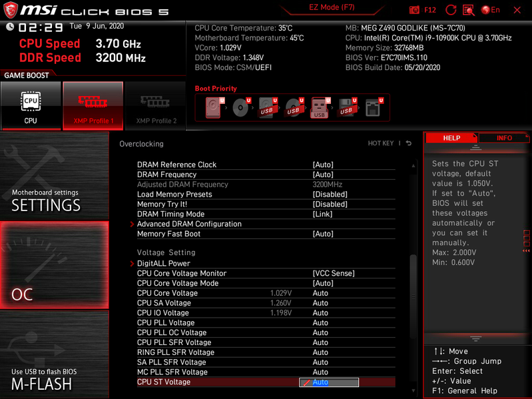Image resolution: width=532 pixels, height=399 pixels.
Task: Click the circular reset/refresh icon in top bar
Action: pyautogui.click(x=451, y=10)
